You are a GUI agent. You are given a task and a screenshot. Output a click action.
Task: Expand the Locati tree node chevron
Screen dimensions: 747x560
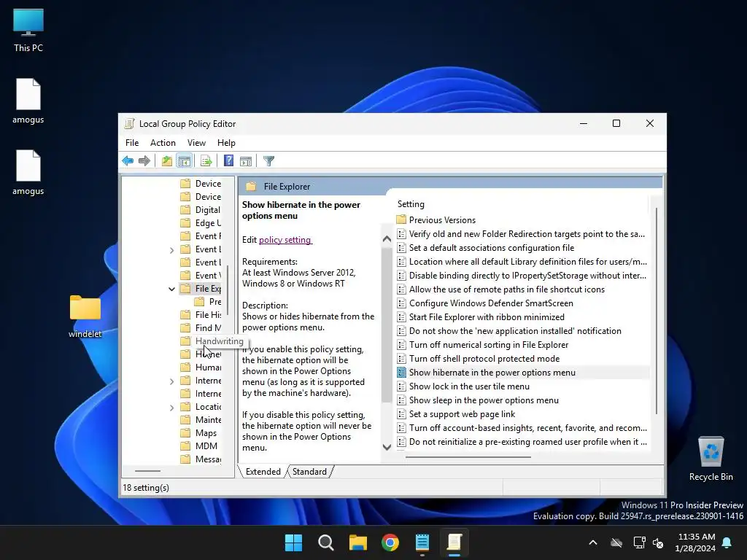tap(171, 408)
